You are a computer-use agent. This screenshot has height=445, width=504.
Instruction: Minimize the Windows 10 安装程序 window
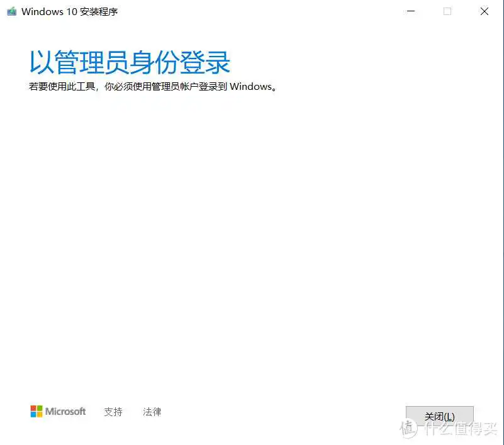411,11
